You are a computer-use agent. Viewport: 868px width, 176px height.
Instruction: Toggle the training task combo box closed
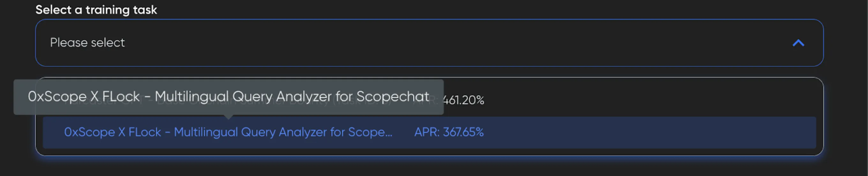click(798, 43)
